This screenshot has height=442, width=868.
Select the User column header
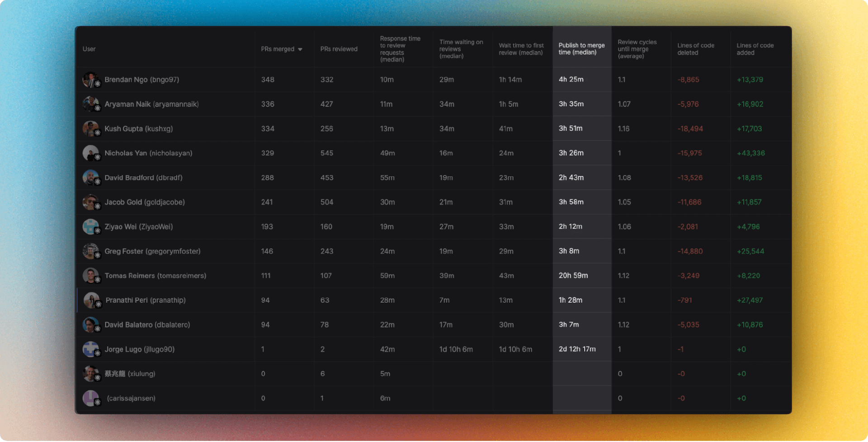[x=89, y=49]
